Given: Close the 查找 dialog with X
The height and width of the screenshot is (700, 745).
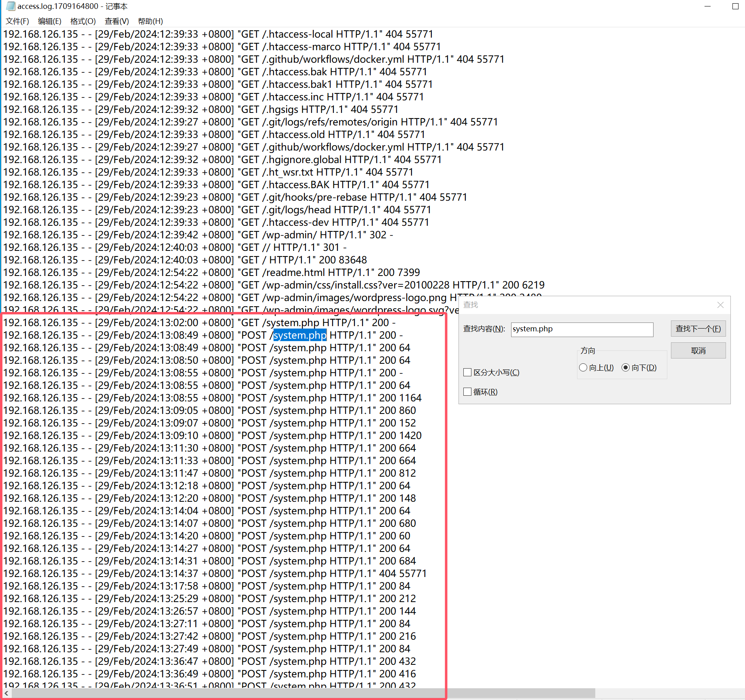Looking at the screenshot, I should [720, 305].
